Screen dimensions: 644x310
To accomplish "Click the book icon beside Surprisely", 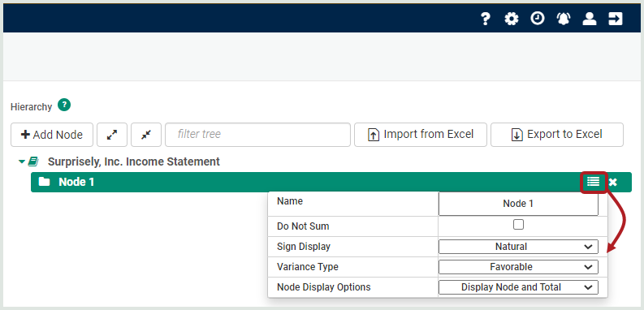I will 33,161.
